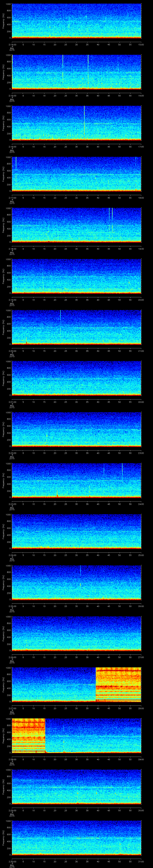Image resolution: width=153 pixels, height=868 pixels.
Task: Click the '16:00' end time label
Action: pyautogui.click(x=141, y=96)
